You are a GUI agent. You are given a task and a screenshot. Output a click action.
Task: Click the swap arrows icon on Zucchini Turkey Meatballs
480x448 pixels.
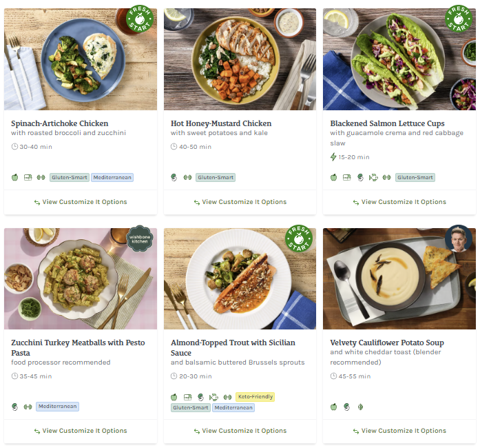click(x=37, y=431)
